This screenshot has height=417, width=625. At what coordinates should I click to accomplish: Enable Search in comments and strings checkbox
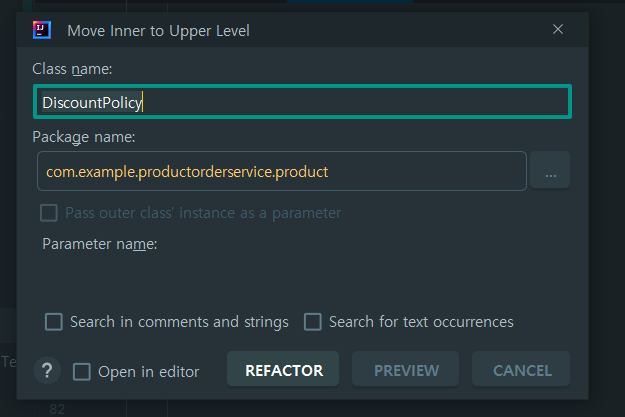point(54,322)
